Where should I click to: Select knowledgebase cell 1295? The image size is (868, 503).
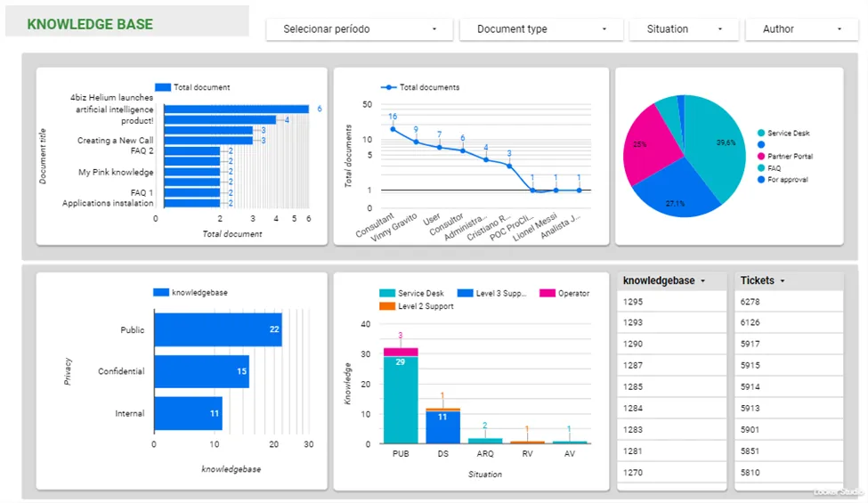tap(671, 302)
